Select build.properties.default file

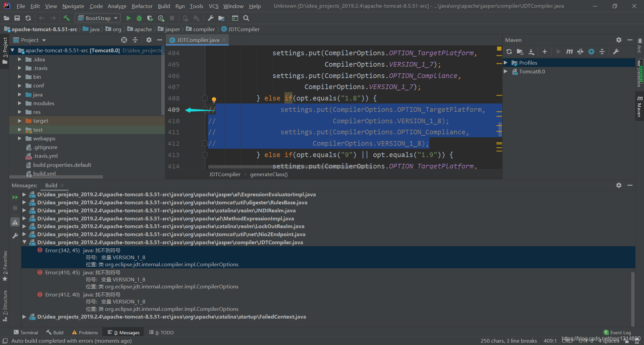62,165
